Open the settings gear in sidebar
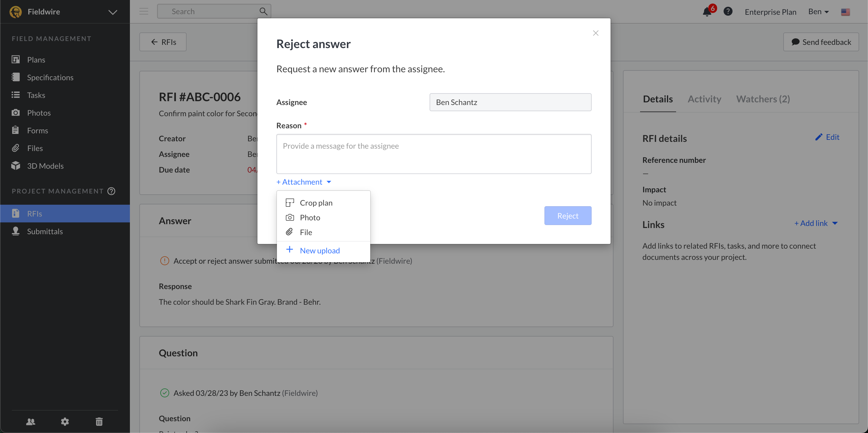The width and height of the screenshot is (868, 433). pos(65,421)
